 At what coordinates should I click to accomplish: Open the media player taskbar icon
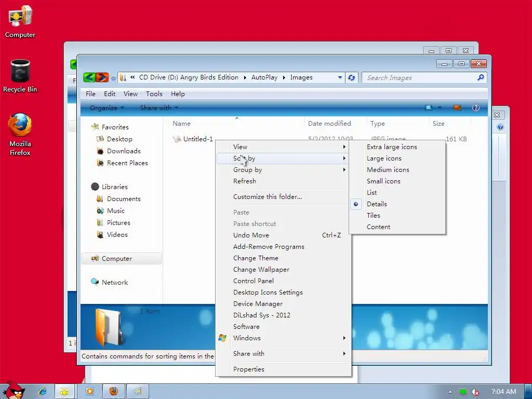pyautogui.click(x=89, y=391)
